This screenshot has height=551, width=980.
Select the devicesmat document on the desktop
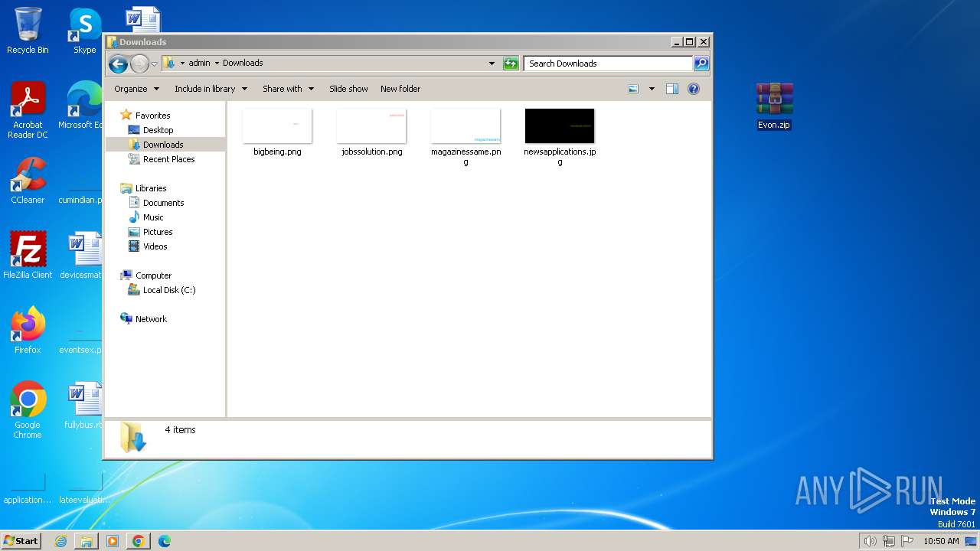(81, 256)
